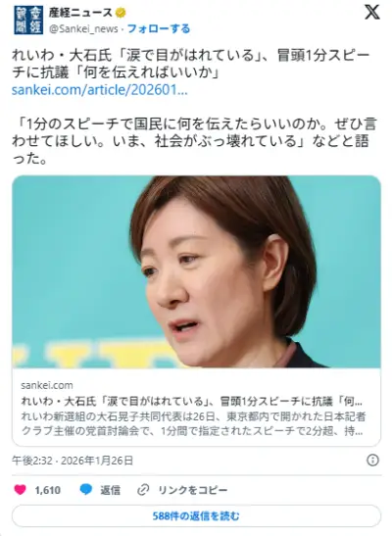Open the info circle icon
The image size is (392, 536).
(x=372, y=461)
